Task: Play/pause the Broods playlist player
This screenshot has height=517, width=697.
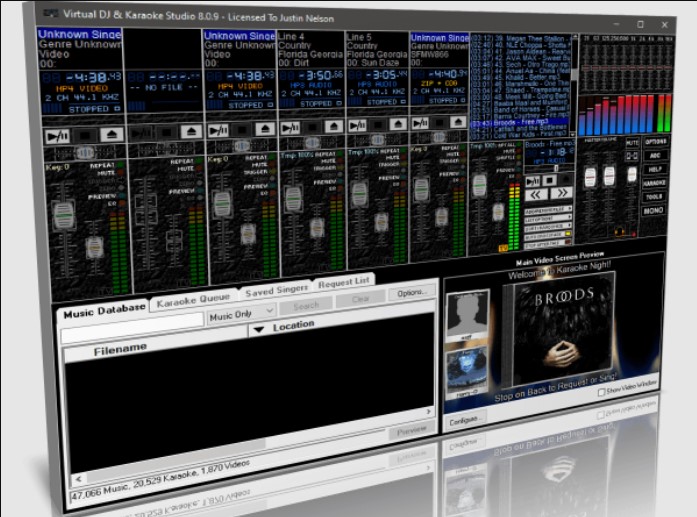Action: (533, 181)
